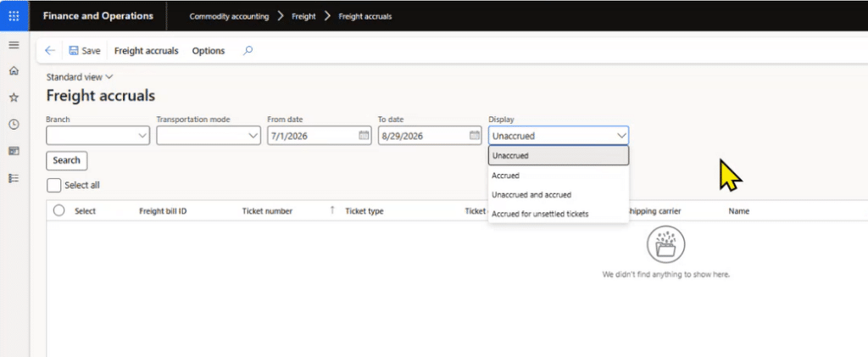Open Freight breadcrumb link

coord(304,17)
